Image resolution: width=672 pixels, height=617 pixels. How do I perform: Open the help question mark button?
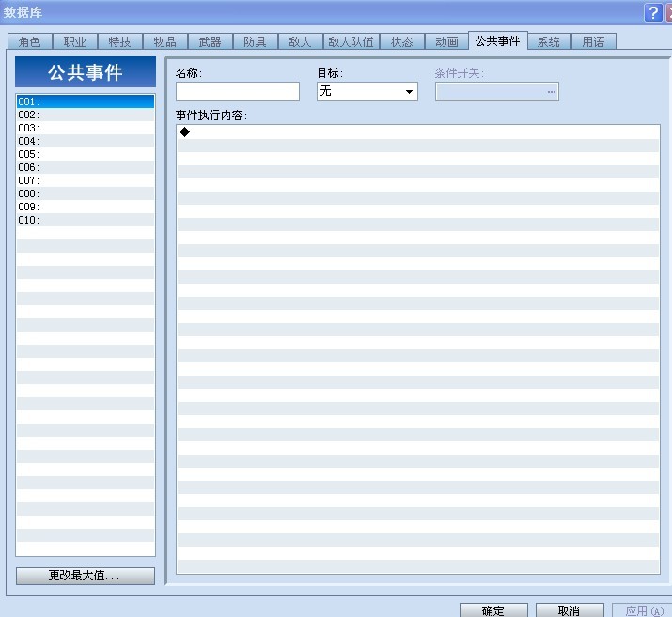pyautogui.click(x=652, y=12)
